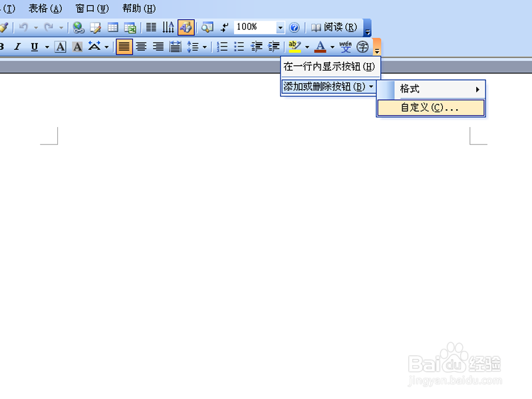Click Increase Indent icon

(274, 47)
